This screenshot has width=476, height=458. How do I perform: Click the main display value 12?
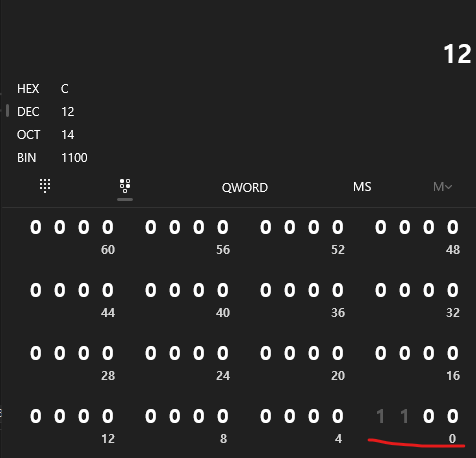pos(457,54)
